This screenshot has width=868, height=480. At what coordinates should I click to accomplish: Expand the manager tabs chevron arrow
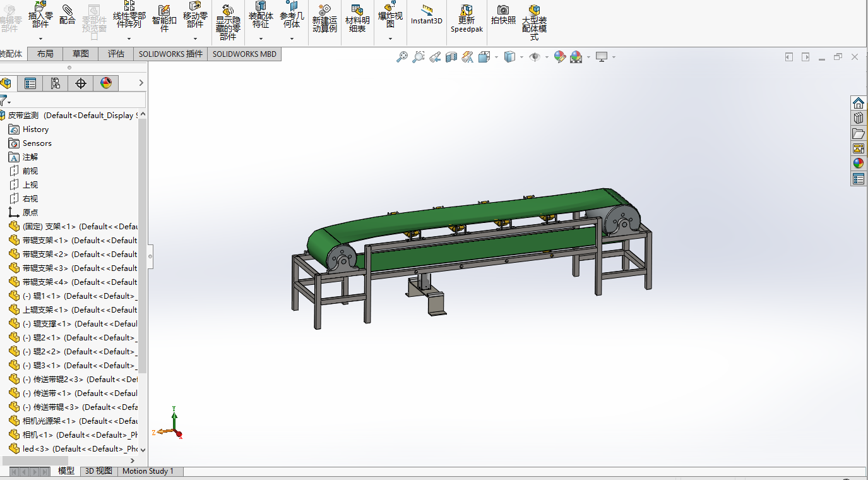click(141, 83)
